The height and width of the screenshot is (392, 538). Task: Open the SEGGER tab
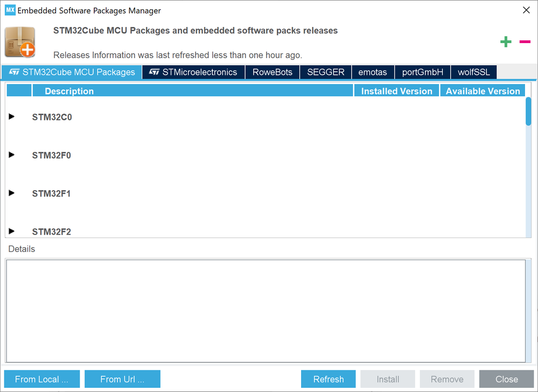(x=326, y=72)
